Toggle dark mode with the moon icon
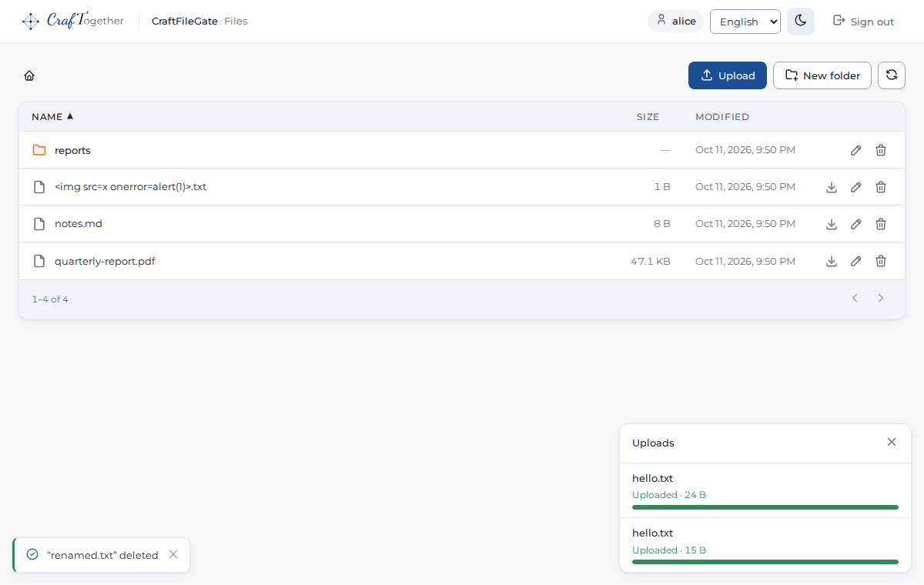The image size is (924, 585). pos(801,22)
